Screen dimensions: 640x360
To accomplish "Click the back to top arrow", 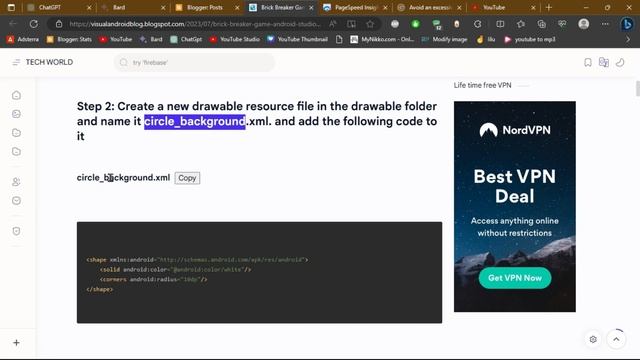I will click(x=616, y=339).
